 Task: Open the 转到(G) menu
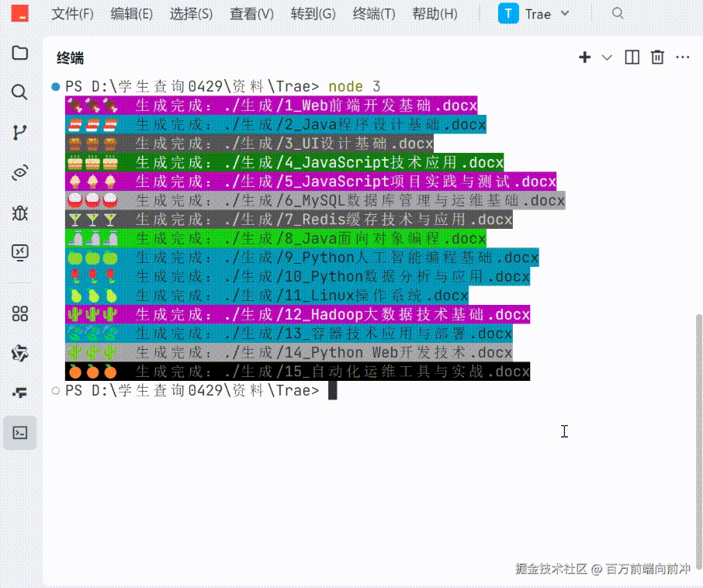(x=313, y=14)
